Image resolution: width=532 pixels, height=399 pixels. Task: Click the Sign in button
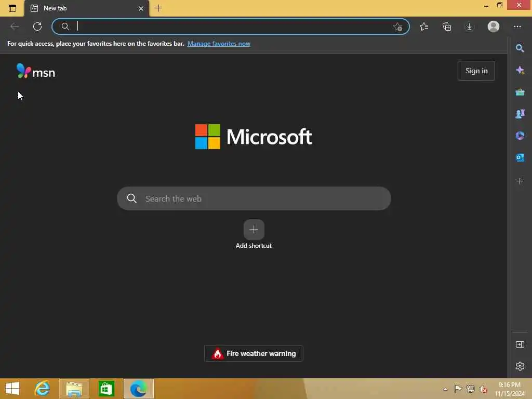coord(476,71)
